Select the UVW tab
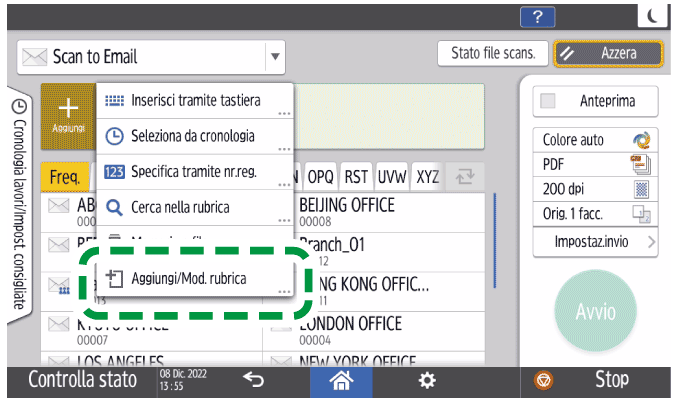The height and width of the screenshot is (400, 675). pos(392,177)
